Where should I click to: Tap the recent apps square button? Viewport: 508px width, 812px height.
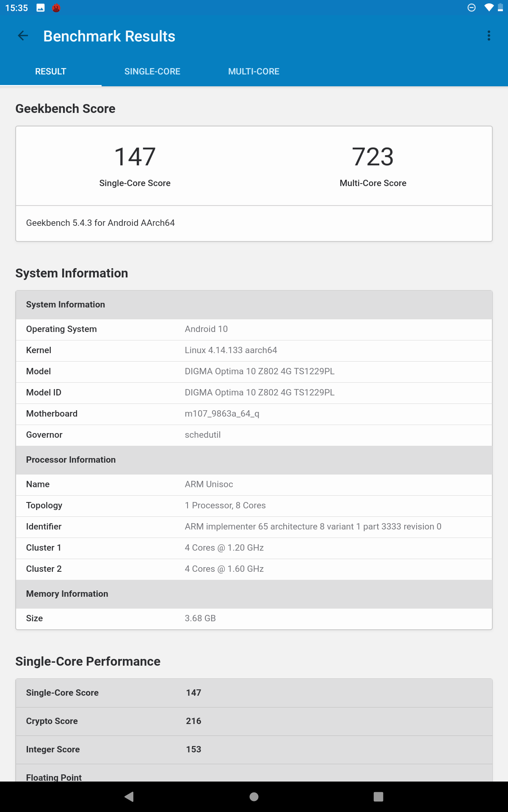tap(378, 797)
